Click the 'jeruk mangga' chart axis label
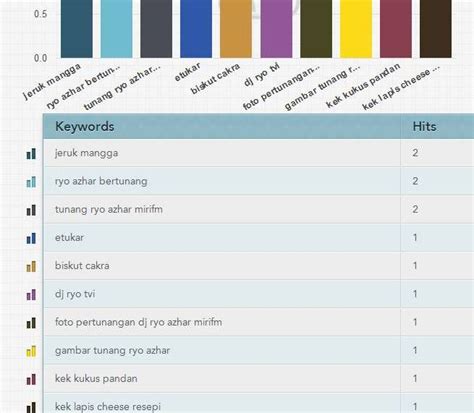The image size is (474, 413). (52, 82)
